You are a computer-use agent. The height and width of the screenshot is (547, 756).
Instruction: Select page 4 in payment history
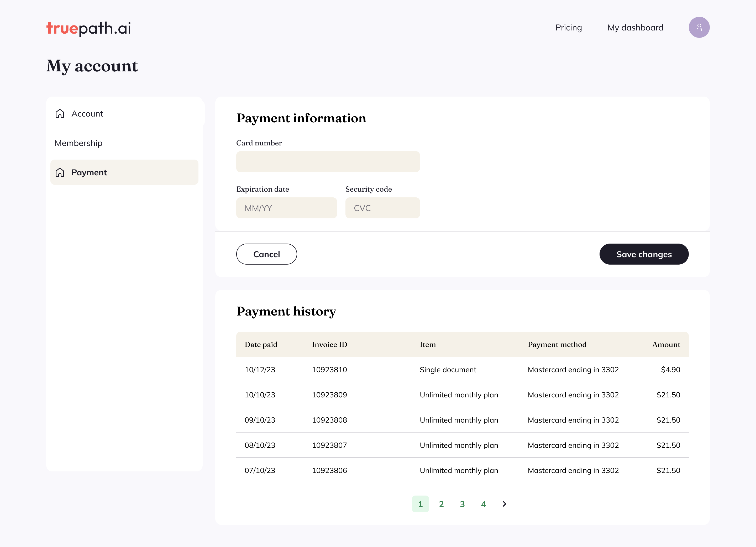coord(482,504)
